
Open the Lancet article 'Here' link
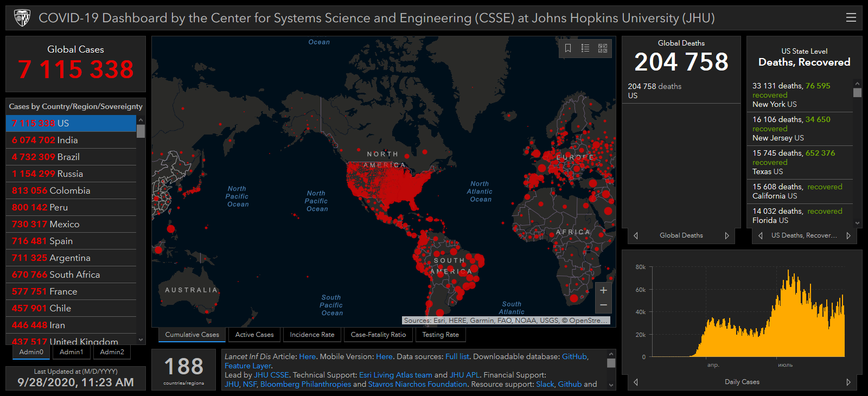[307, 356]
